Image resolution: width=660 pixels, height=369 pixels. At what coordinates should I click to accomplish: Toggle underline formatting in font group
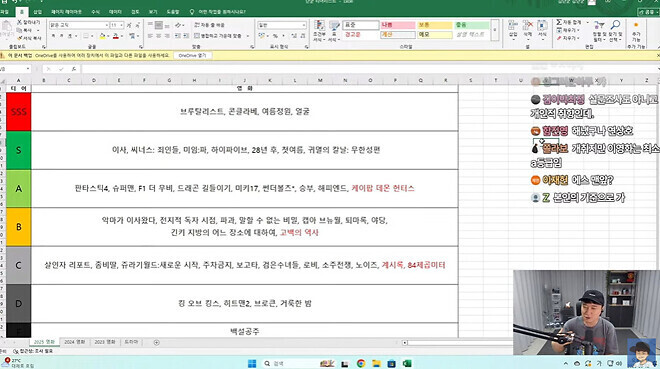[x=69, y=36]
